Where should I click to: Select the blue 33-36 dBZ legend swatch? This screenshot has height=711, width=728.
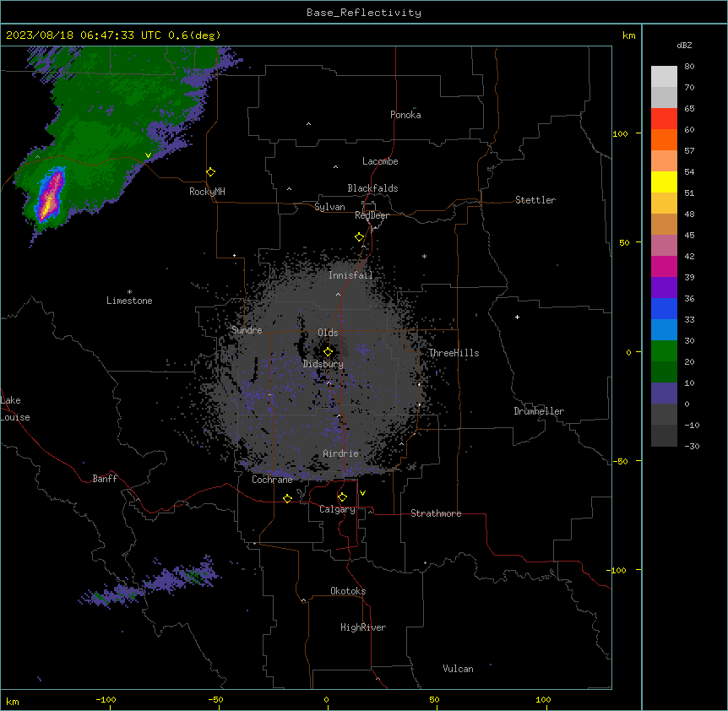[x=664, y=308]
